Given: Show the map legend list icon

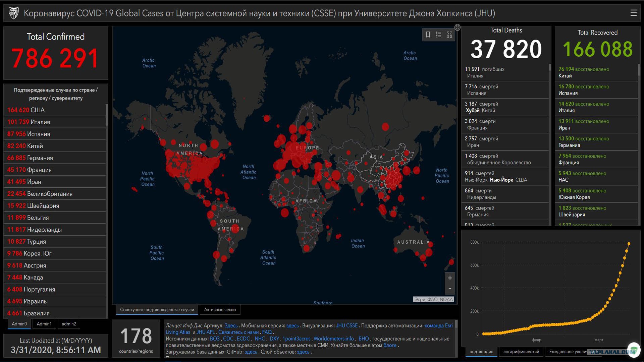Looking at the screenshot, I should [439, 35].
